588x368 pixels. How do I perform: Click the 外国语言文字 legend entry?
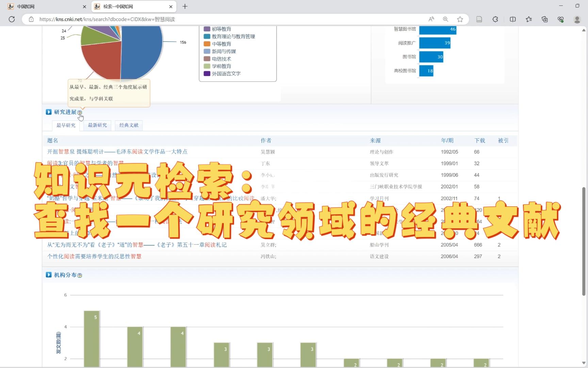pos(222,74)
